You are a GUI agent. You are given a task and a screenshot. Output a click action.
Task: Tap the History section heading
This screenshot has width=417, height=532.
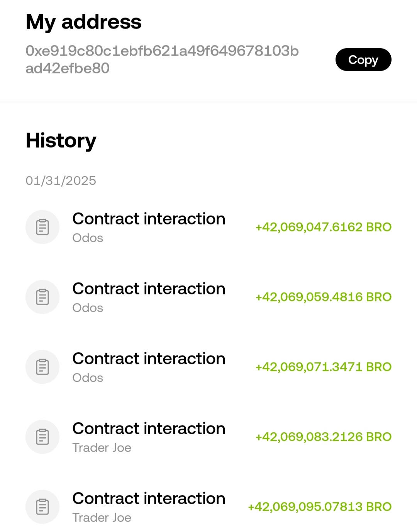coord(61,141)
